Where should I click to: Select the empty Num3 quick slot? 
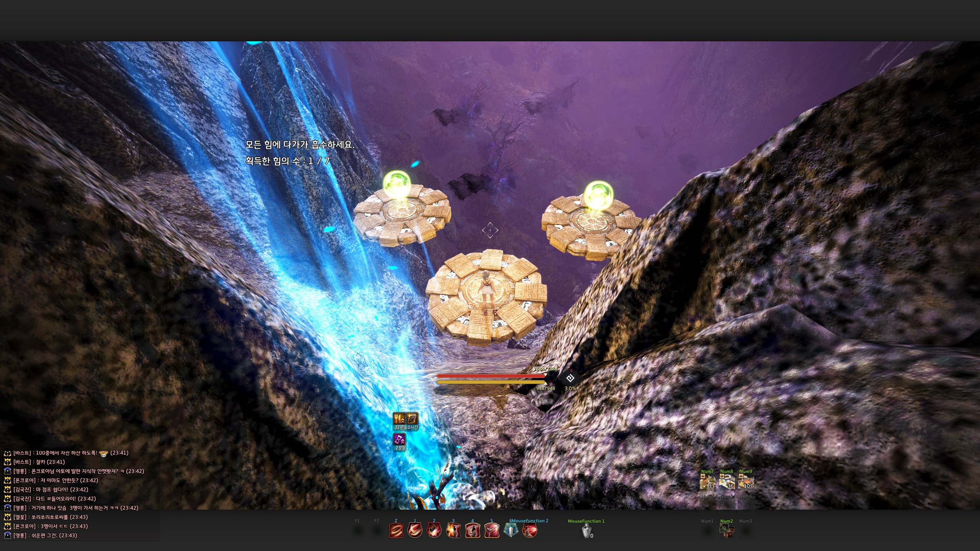click(746, 531)
